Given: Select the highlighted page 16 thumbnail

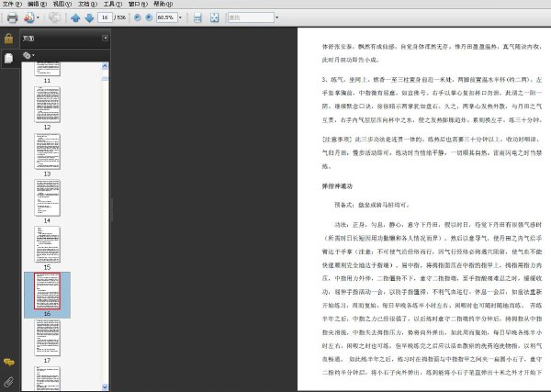Looking at the screenshot, I should point(47,291).
